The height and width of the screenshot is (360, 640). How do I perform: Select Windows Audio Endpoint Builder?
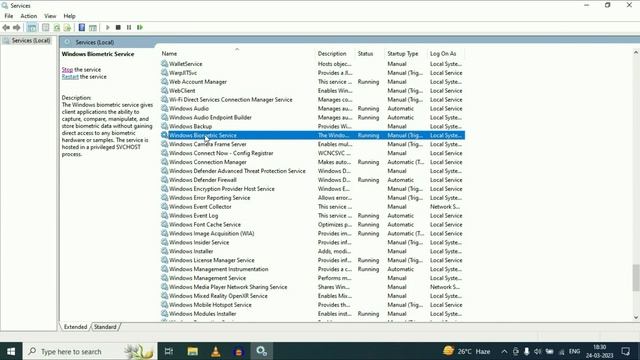click(312, 118)
